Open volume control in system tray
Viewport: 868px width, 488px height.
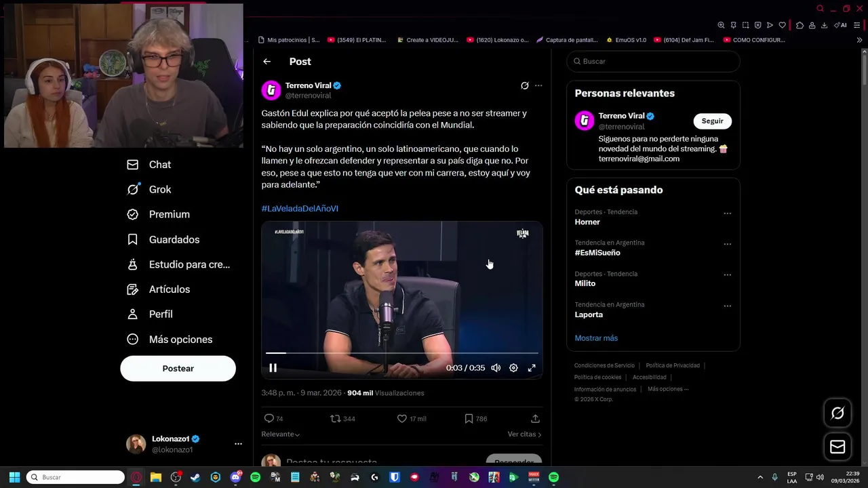pos(820,477)
